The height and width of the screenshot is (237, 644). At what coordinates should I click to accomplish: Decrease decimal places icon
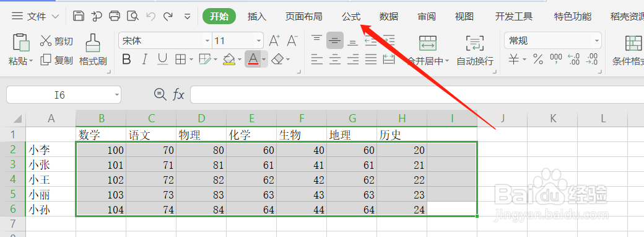tap(592, 60)
